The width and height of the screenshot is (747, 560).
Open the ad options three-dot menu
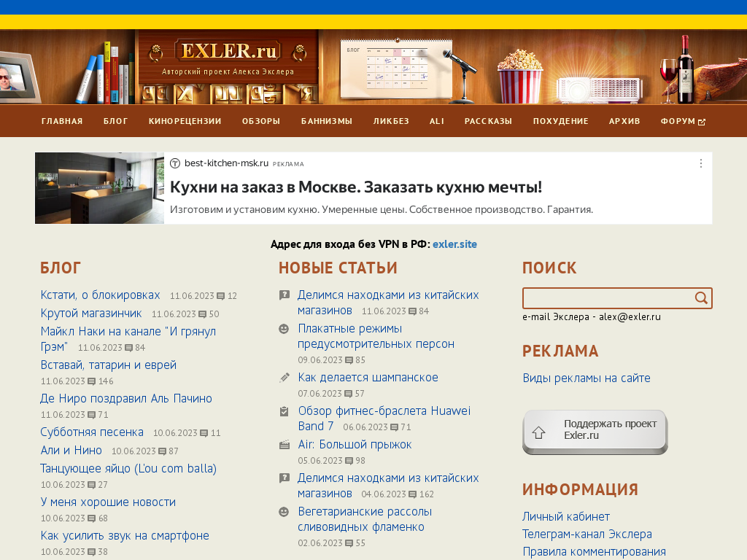pyautogui.click(x=701, y=163)
